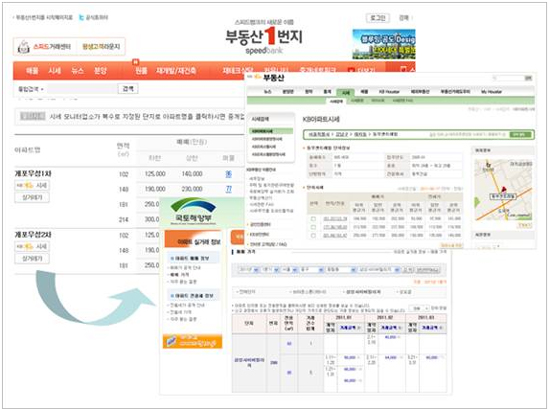Click the orange banner with pencil icon
The image size is (550, 409).
click(x=192, y=341)
